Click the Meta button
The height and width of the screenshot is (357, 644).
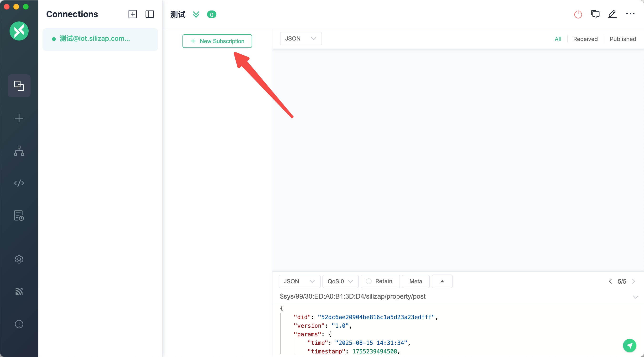(415, 281)
